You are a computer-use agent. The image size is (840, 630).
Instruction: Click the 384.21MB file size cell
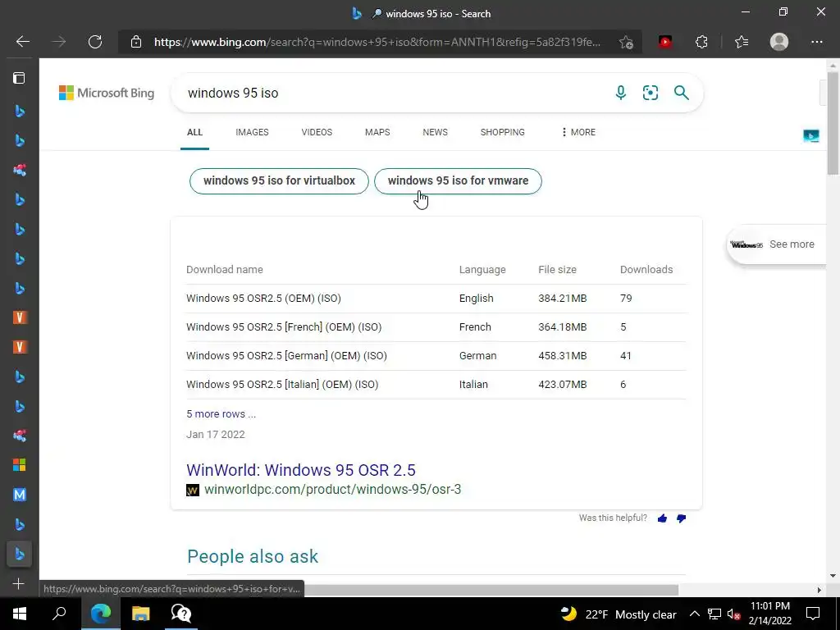pyautogui.click(x=563, y=299)
